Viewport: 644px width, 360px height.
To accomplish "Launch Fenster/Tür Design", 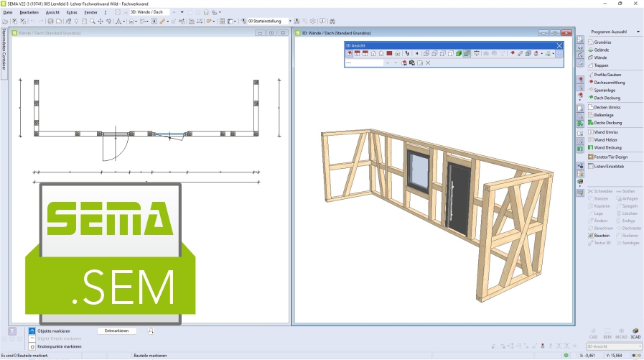I will click(x=610, y=156).
